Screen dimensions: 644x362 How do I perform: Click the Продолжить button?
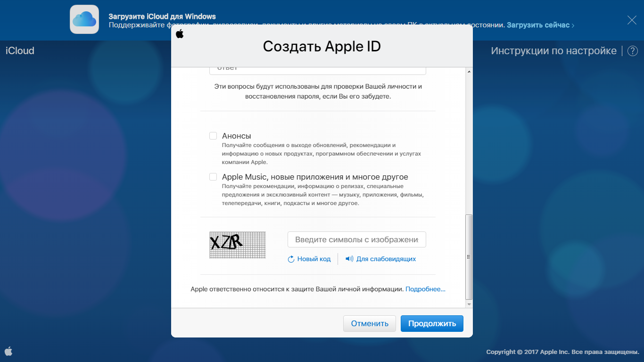click(x=432, y=323)
